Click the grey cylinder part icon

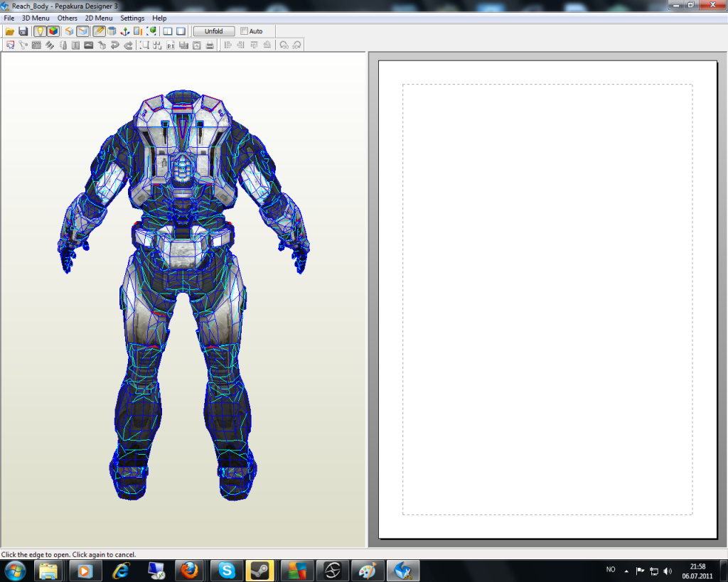(x=63, y=45)
